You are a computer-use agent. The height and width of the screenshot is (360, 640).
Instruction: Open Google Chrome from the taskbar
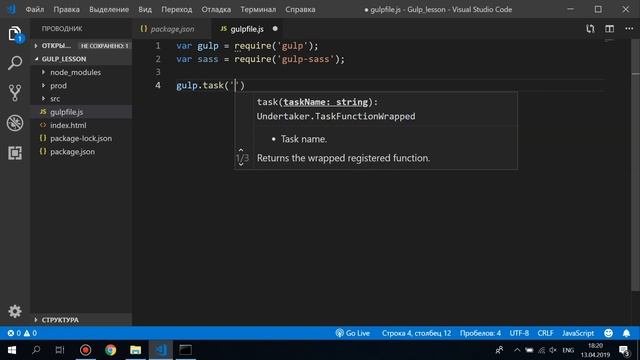(110, 350)
